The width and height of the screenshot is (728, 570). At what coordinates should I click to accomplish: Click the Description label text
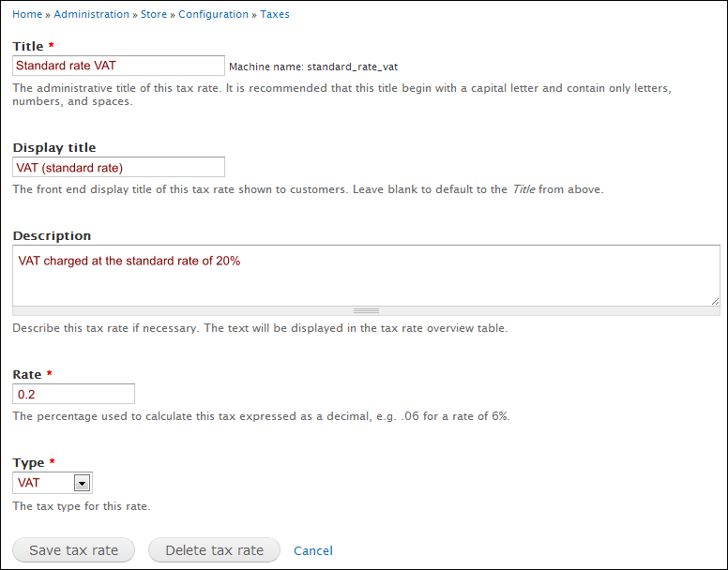(52, 235)
